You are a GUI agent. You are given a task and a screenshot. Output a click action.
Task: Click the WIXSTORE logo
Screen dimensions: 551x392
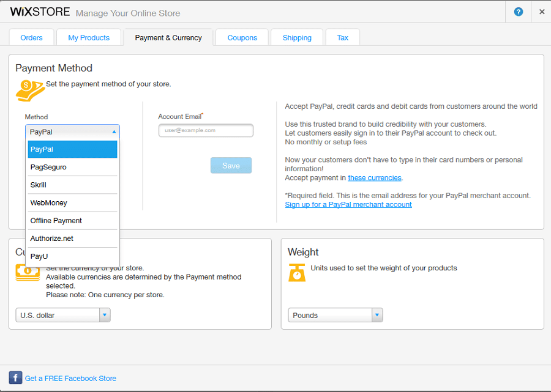tap(40, 12)
